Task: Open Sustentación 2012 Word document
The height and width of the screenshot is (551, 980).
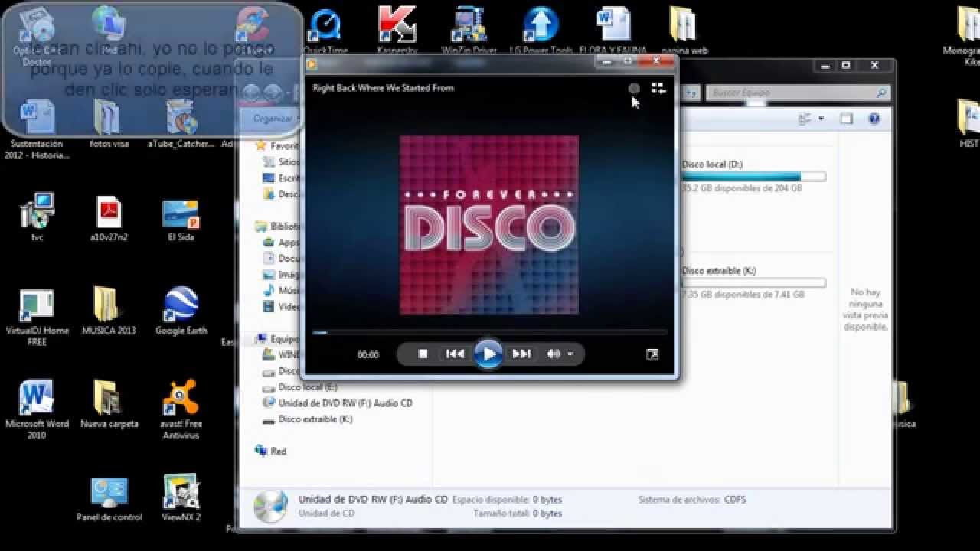Action: click(x=37, y=130)
